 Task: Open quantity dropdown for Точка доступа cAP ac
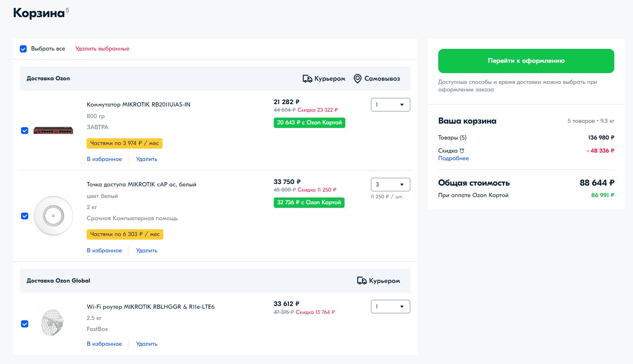pos(390,185)
